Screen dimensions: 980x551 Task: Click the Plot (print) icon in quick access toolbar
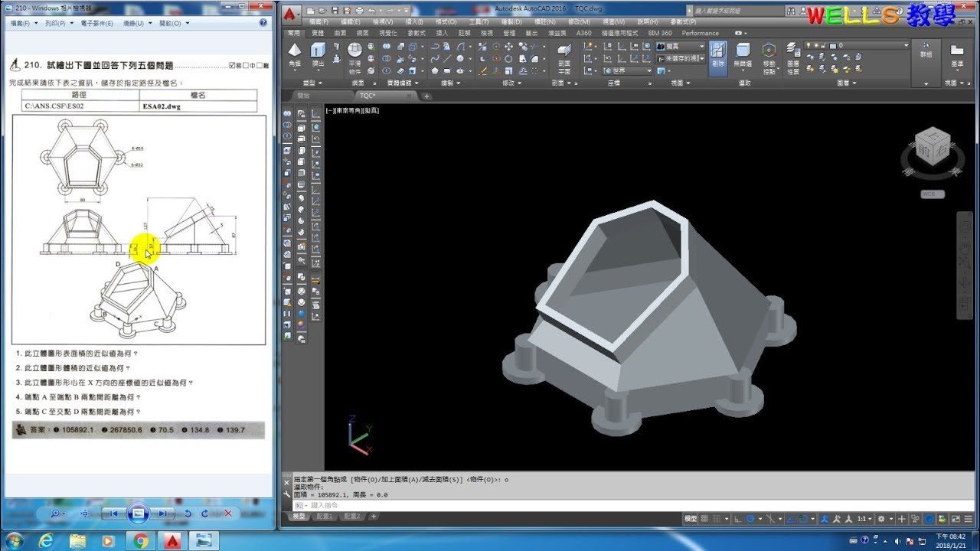[359, 11]
